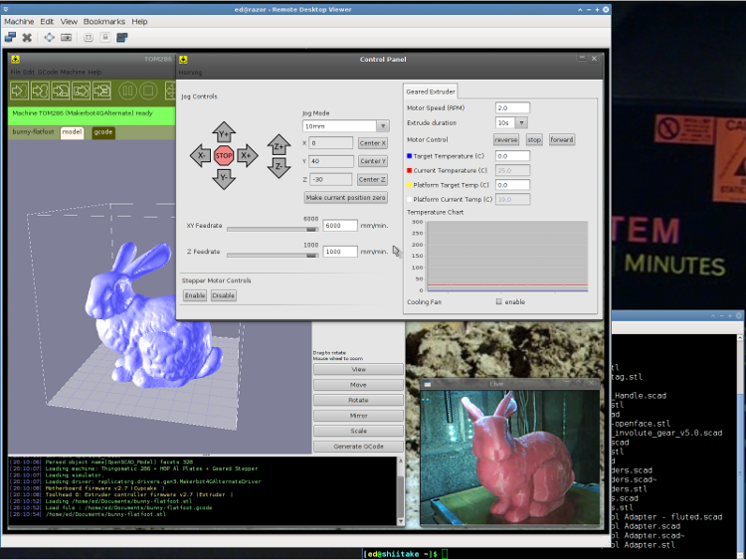Open the Bookmarks menu in Remote Desktop Viewer

click(x=104, y=21)
